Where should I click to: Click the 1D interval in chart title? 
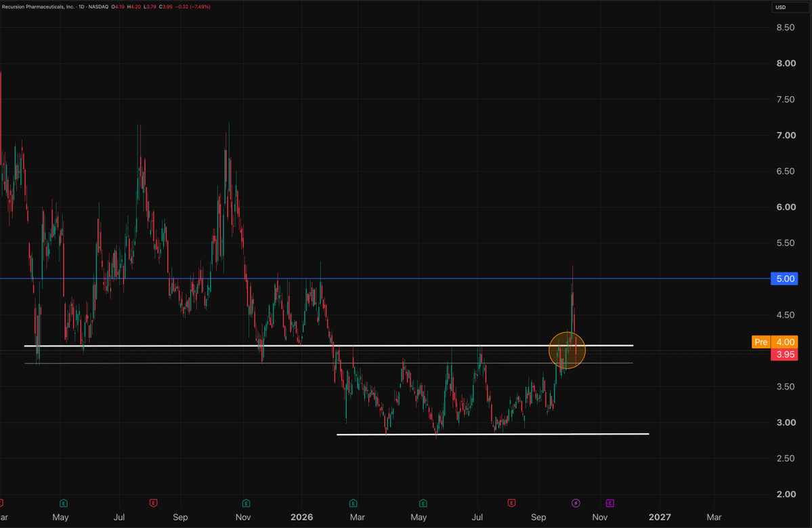coord(81,7)
